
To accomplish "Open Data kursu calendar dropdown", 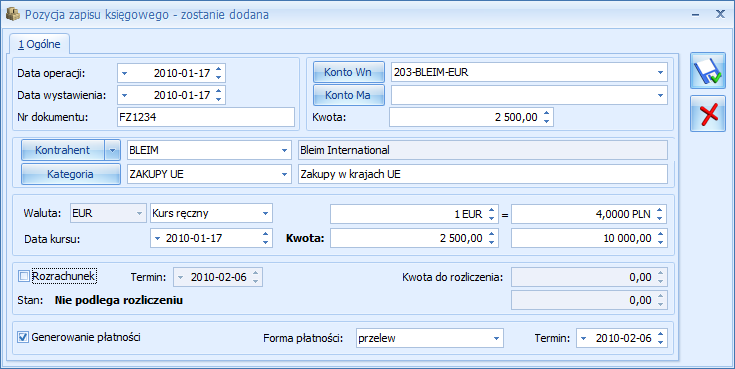I will (158, 238).
